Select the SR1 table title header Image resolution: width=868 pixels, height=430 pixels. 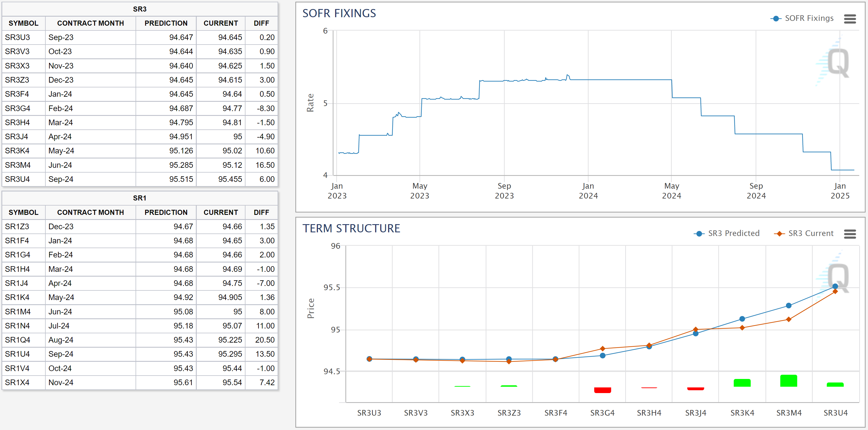coord(139,198)
